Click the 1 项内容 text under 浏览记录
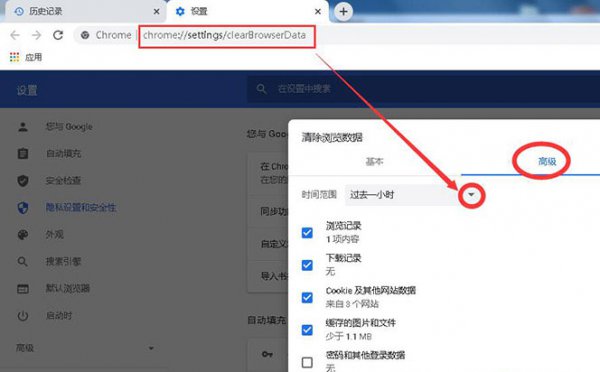This screenshot has height=372, width=600. tap(342, 240)
